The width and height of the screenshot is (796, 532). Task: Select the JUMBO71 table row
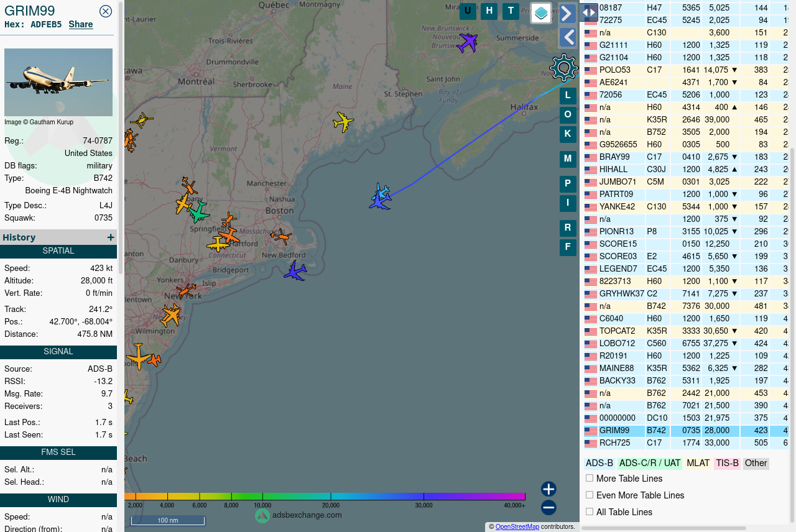click(x=688, y=182)
